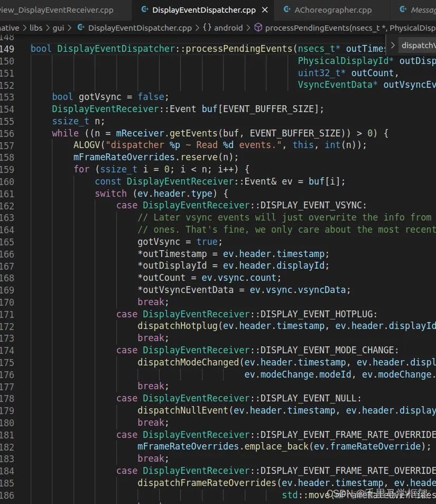Image resolution: width=436 pixels, height=504 pixels.
Task: Click 'ev.vsync.count' on line 168
Action: point(239,278)
